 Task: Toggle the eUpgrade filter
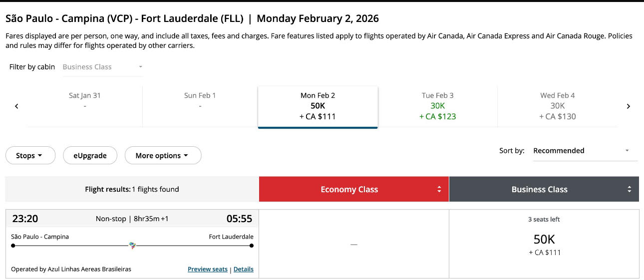[x=90, y=155]
